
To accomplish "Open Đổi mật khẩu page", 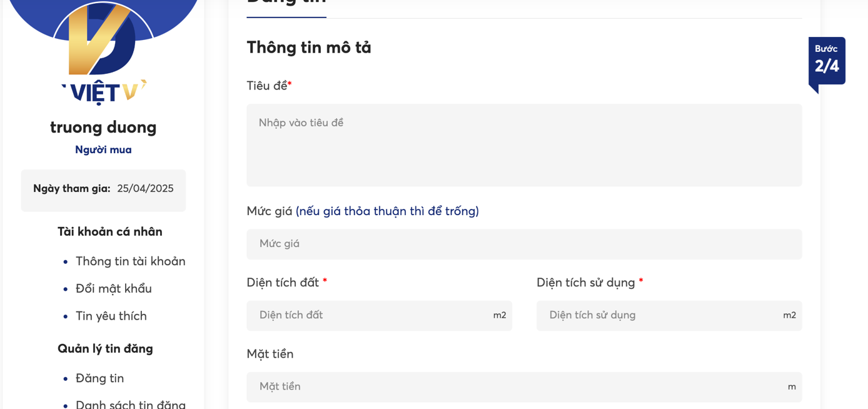I will tap(114, 289).
